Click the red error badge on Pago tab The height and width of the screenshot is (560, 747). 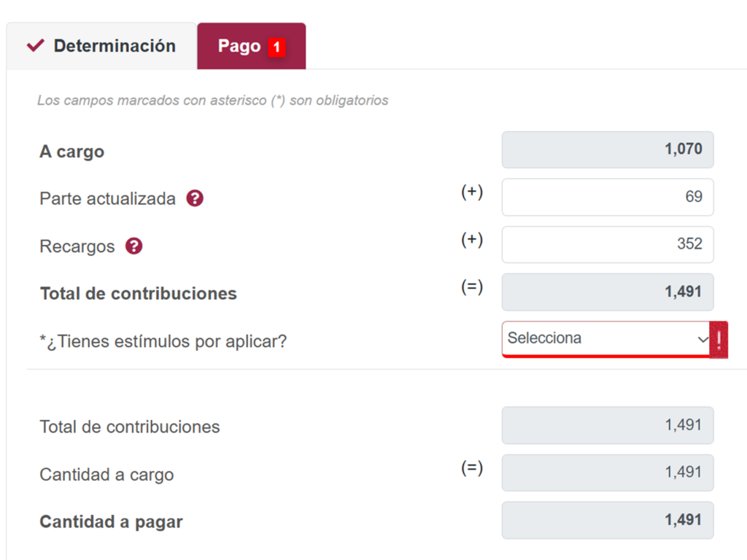(276, 47)
